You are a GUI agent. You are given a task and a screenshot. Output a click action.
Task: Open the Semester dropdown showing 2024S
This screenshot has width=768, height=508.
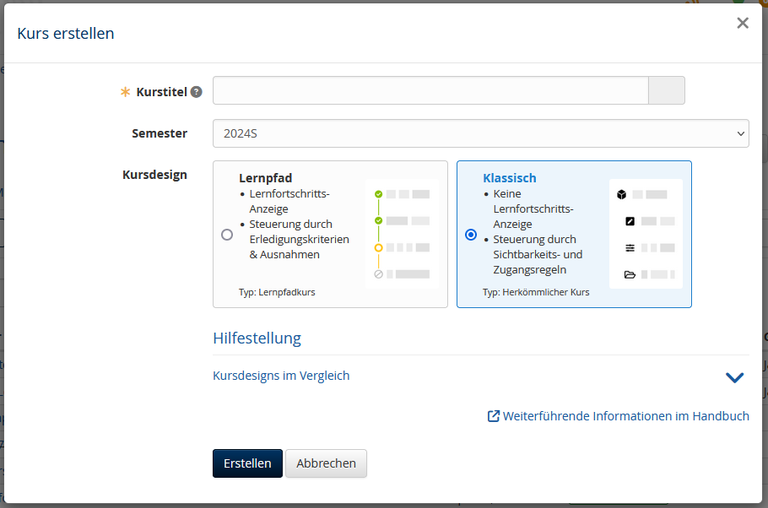(480, 133)
